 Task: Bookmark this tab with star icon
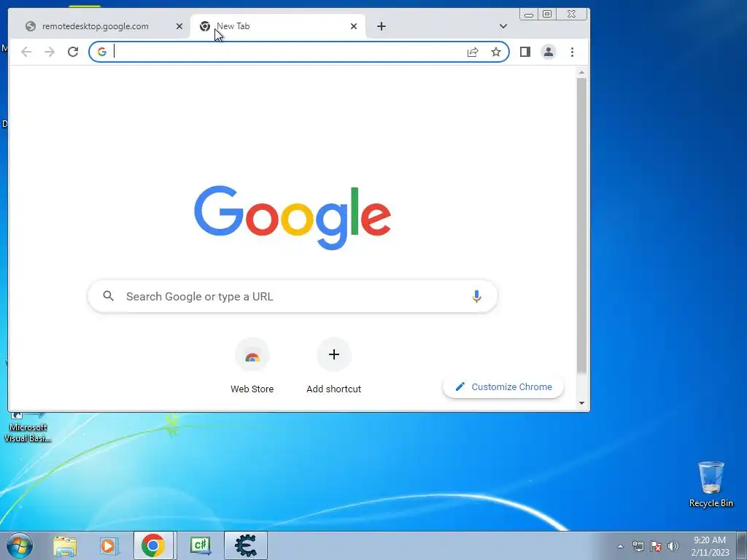[x=496, y=52]
